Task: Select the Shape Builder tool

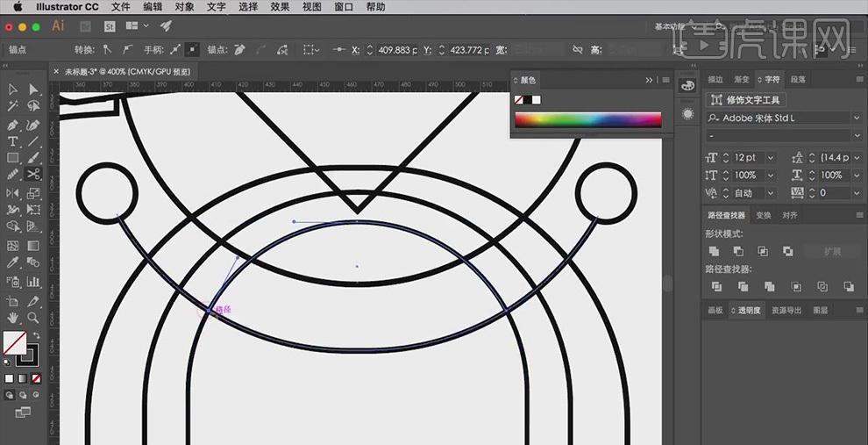Action: pyautogui.click(x=13, y=226)
